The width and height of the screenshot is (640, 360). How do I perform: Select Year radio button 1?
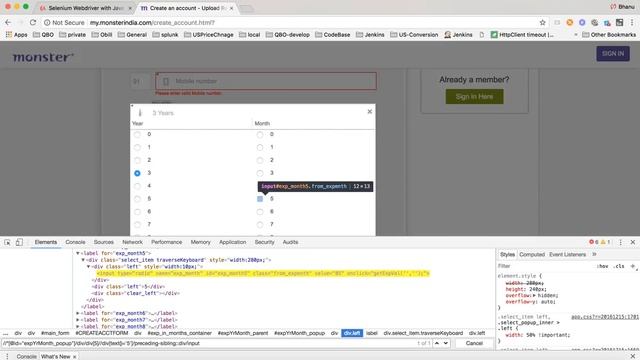(137, 147)
